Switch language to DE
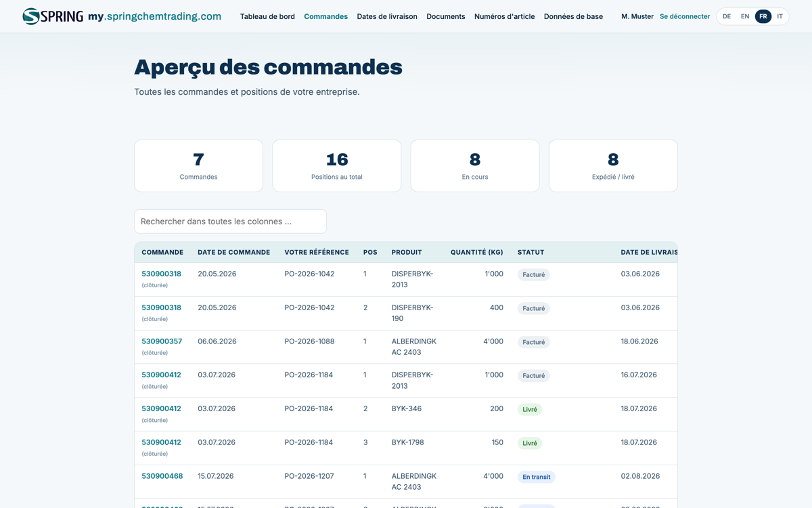 point(727,16)
